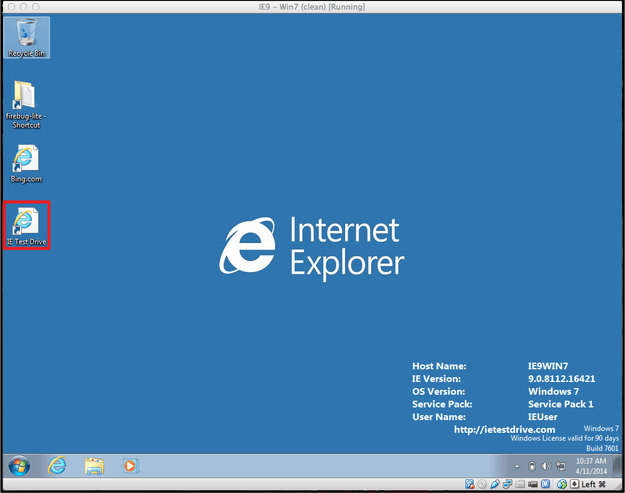
Task: Click the tray icon beside the volume speaker
Action: pyautogui.click(x=532, y=466)
